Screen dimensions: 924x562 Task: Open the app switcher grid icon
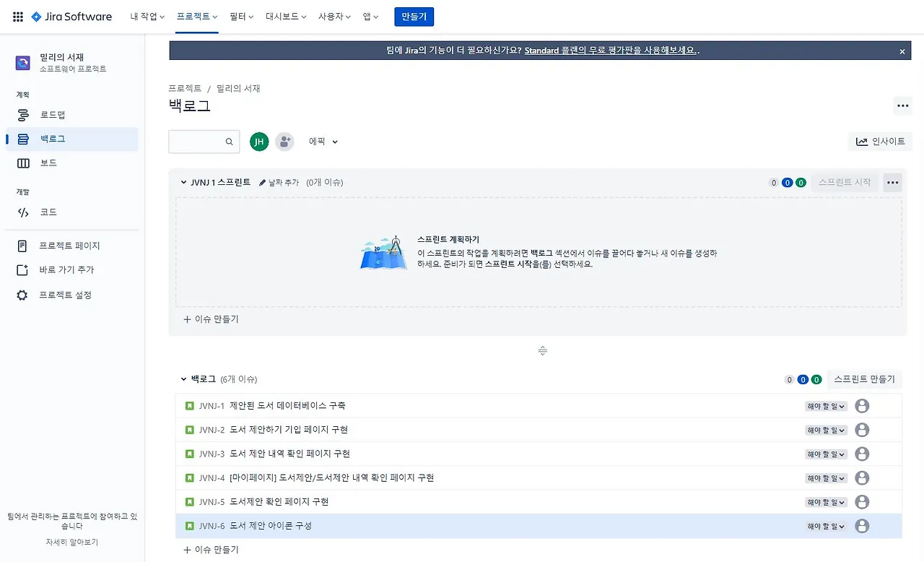[x=16, y=16]
